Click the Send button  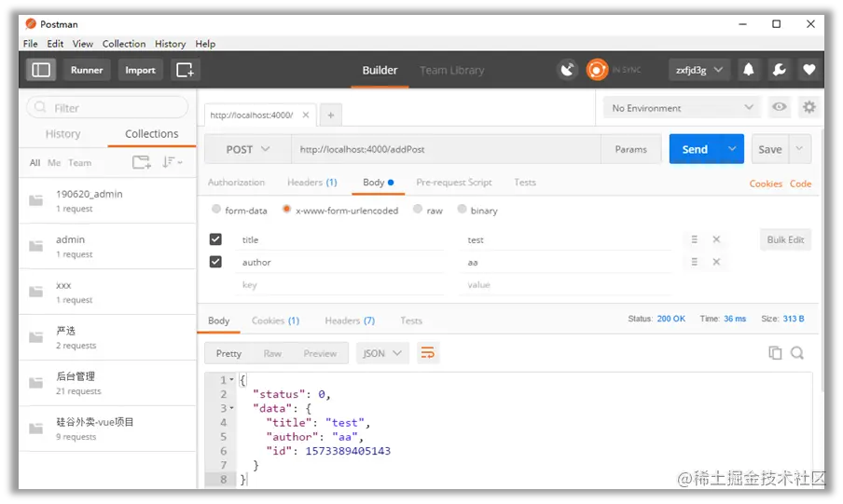pyautogui.click(x=695, y=149)
